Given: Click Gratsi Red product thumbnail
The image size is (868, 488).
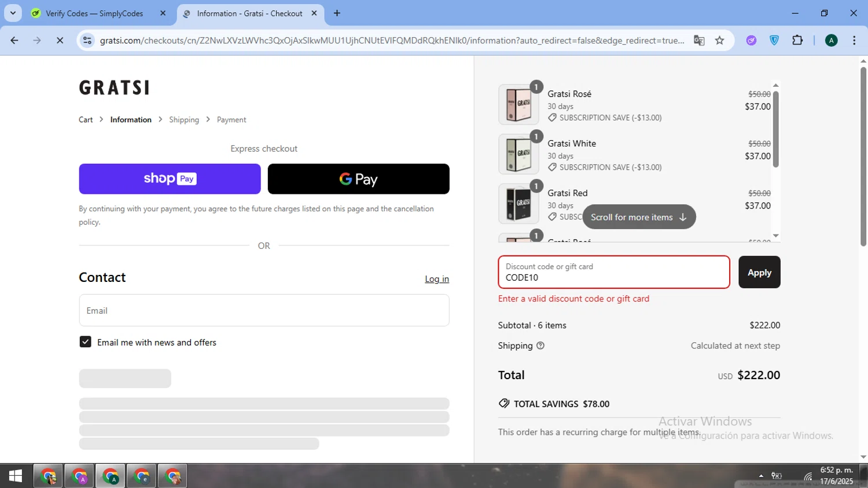Looking at the screenshot, I should point(518,204).
